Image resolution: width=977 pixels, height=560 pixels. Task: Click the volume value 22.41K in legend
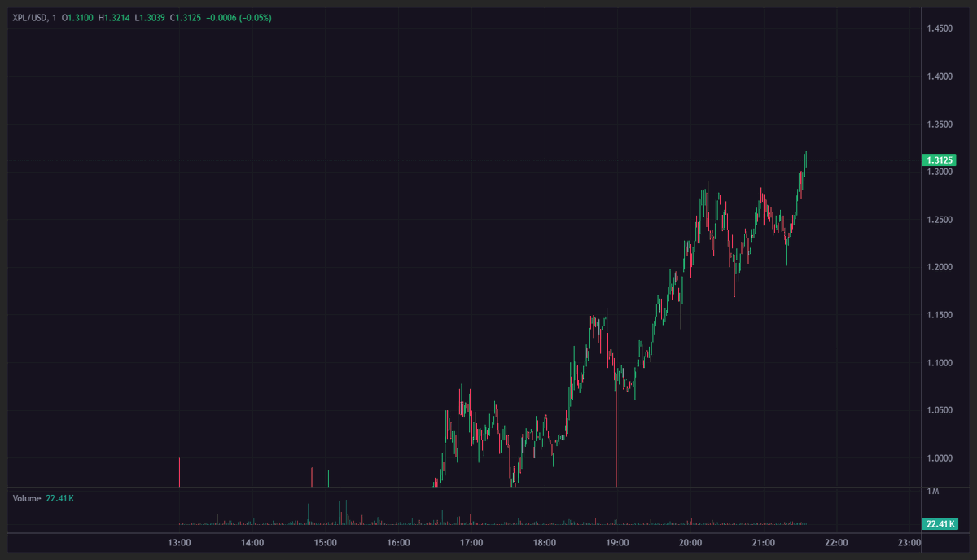pyautogui.click(x=59, y=497)
